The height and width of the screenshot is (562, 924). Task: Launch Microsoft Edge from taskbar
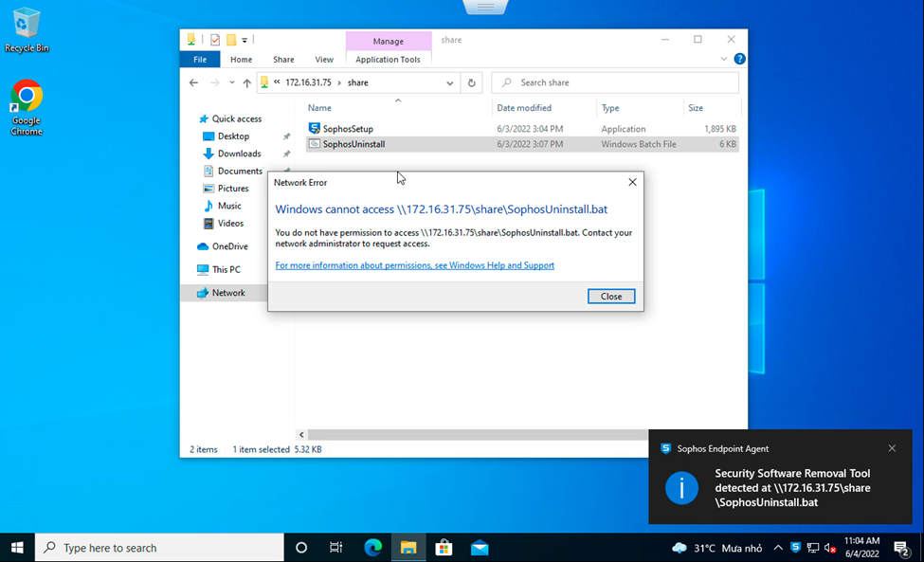pos(372,548)
